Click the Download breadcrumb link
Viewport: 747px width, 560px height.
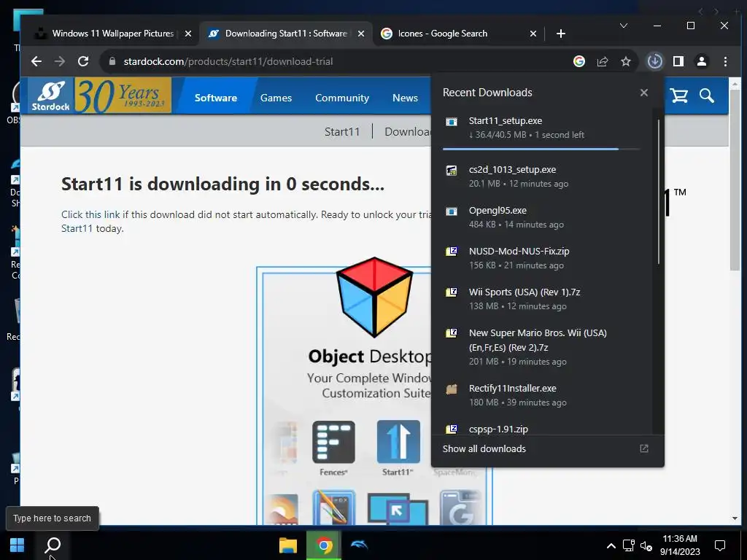pyautogui.click(x=407, y=131)
